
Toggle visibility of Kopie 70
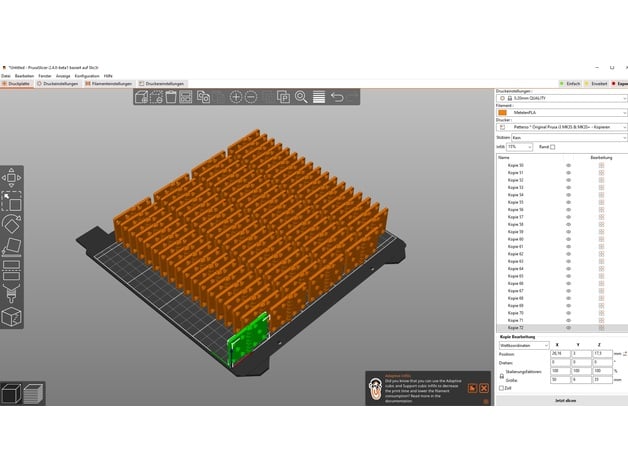568,313
